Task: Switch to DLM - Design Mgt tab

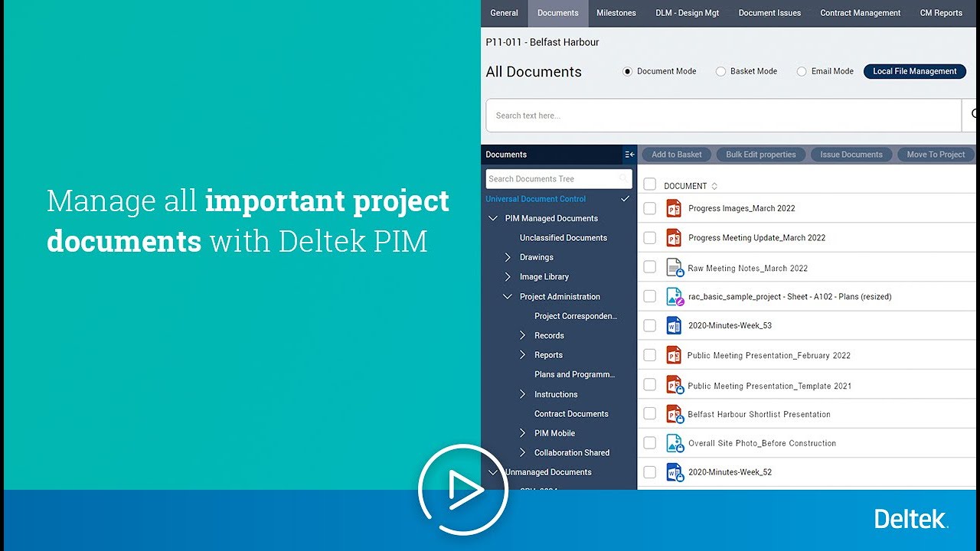Action: 688,13
